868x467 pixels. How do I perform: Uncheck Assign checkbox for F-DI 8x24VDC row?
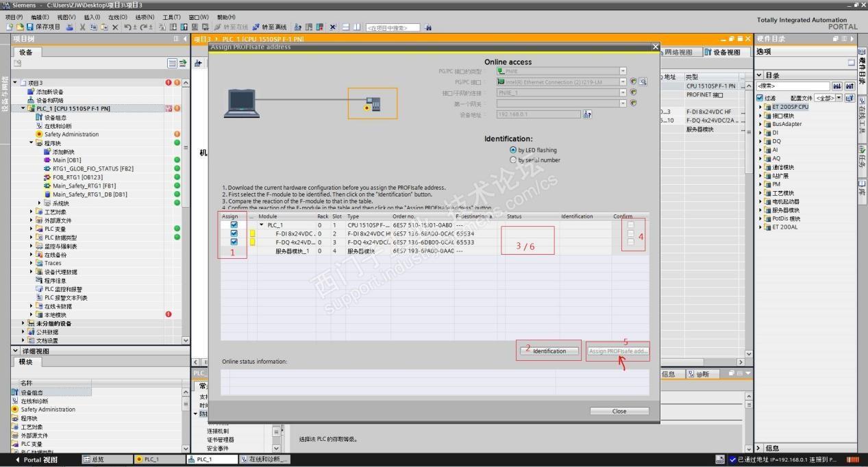click(x=234, y=233)
